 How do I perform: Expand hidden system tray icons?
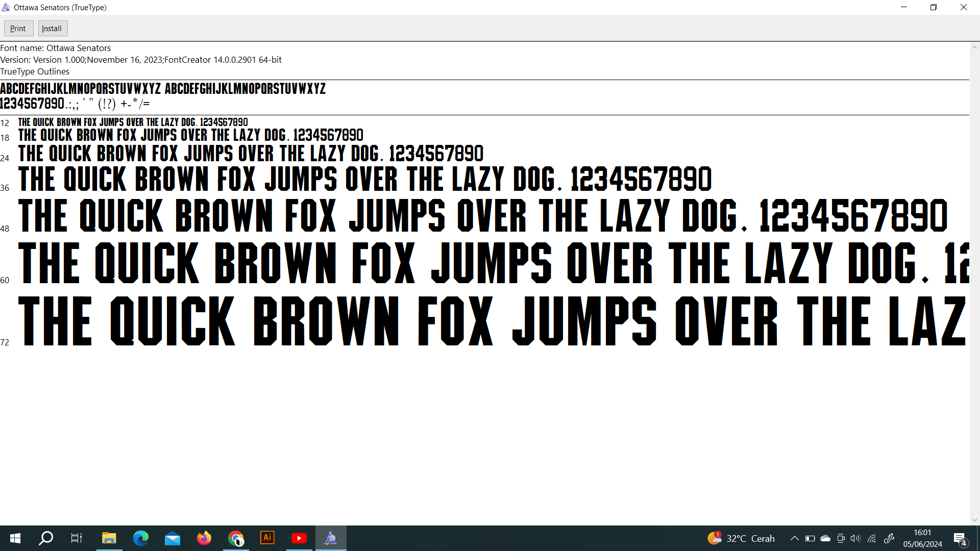[x=794, y=538]
